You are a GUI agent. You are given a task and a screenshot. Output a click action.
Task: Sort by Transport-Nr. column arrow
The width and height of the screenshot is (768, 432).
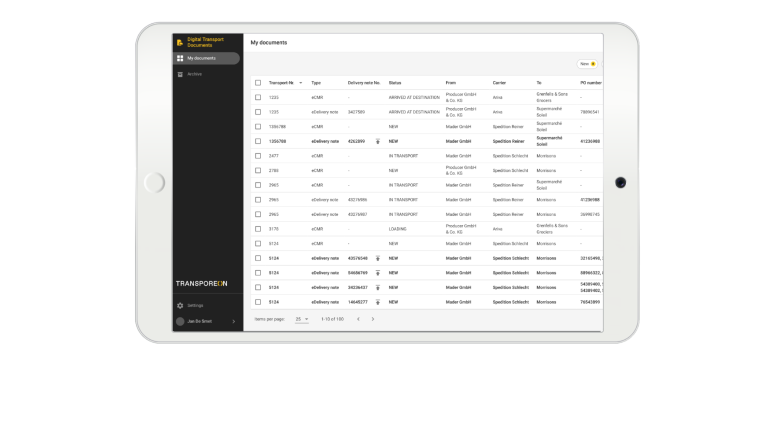300,82
